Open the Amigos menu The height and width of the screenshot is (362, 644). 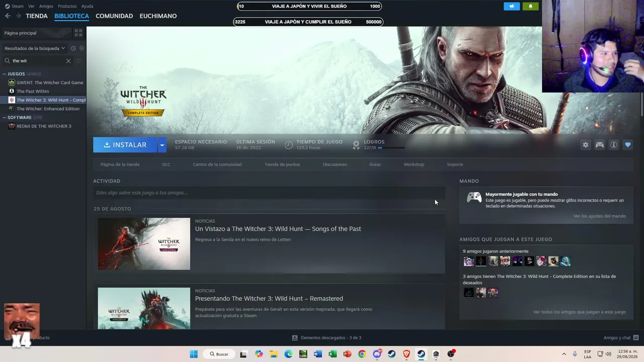(46, 6)
